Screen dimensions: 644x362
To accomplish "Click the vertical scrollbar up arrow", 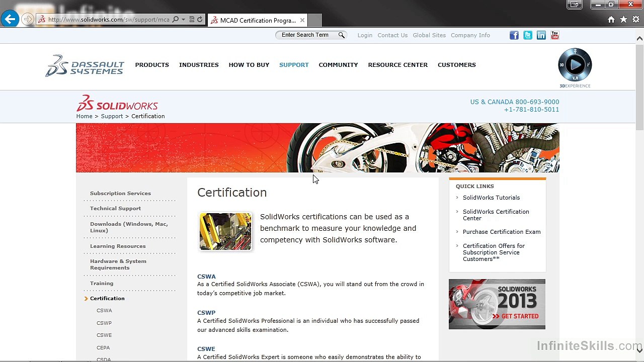I will [639, 38].
